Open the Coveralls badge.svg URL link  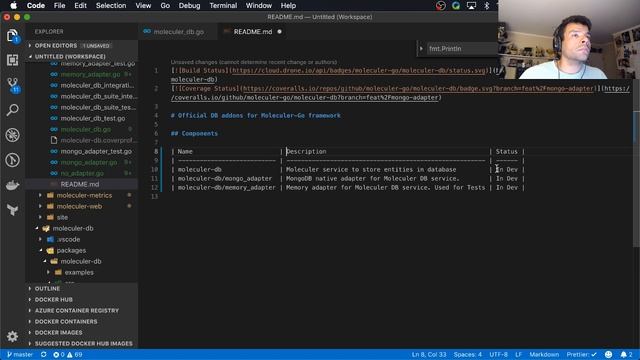click(418, 88)
